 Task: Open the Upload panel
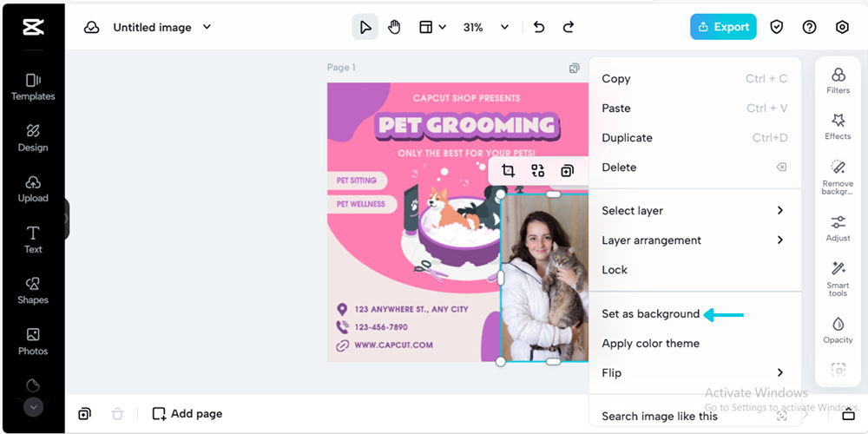pos(33,189)
